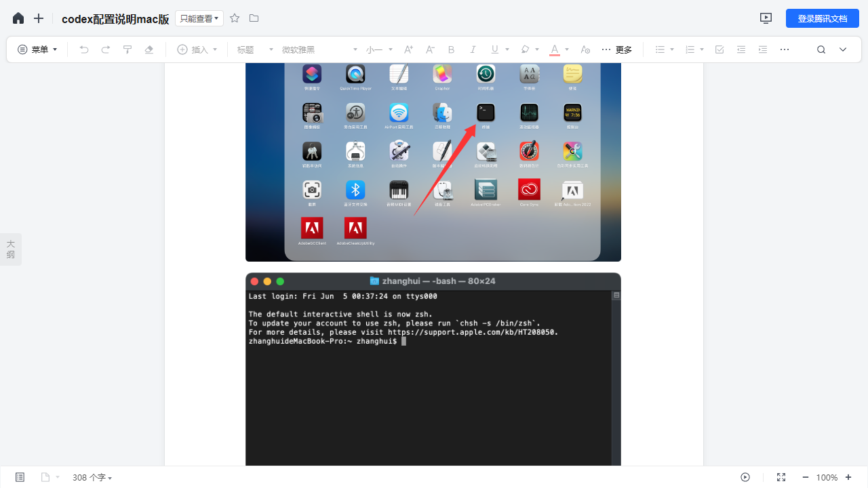Select the terminal window screenshot image
868x488 pixels.
[x=433, y=369]
